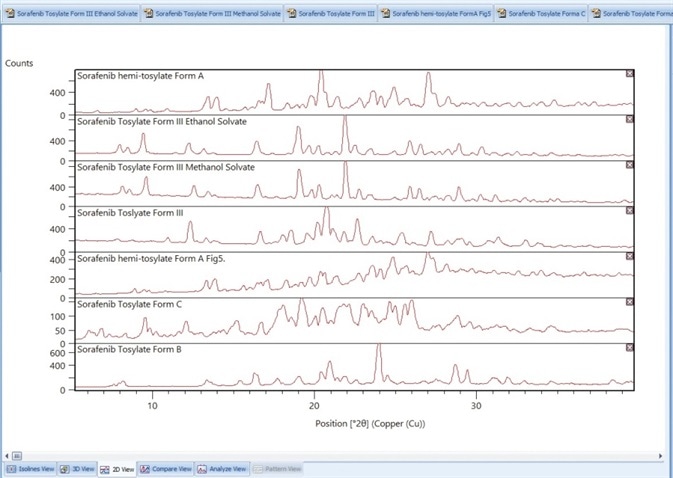
Task: Close the hemi-tosylate Form A Fig5. pattern
Action: (x=629, y=257)
